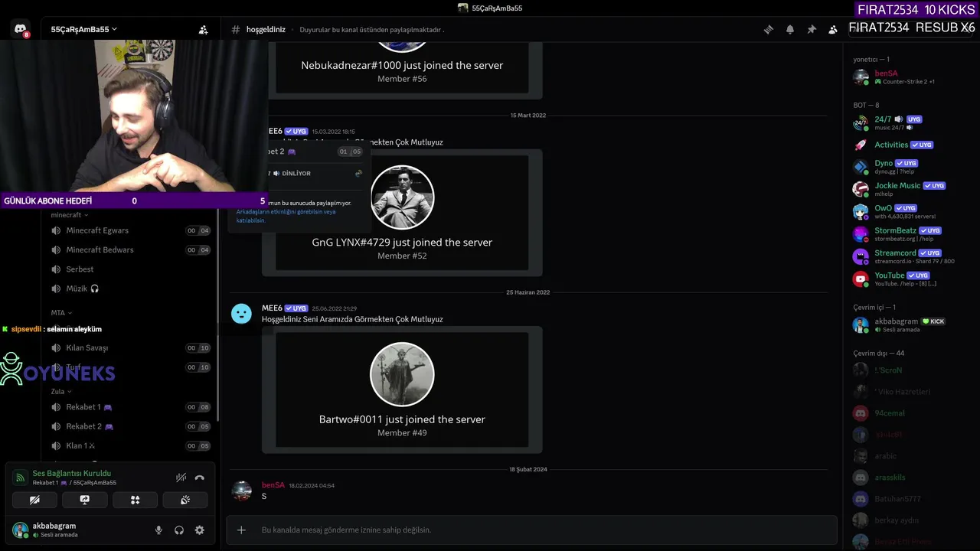
Task: Toggle noise suppression in voice panel
Action: pyautogui.click(x=181, y=478)
